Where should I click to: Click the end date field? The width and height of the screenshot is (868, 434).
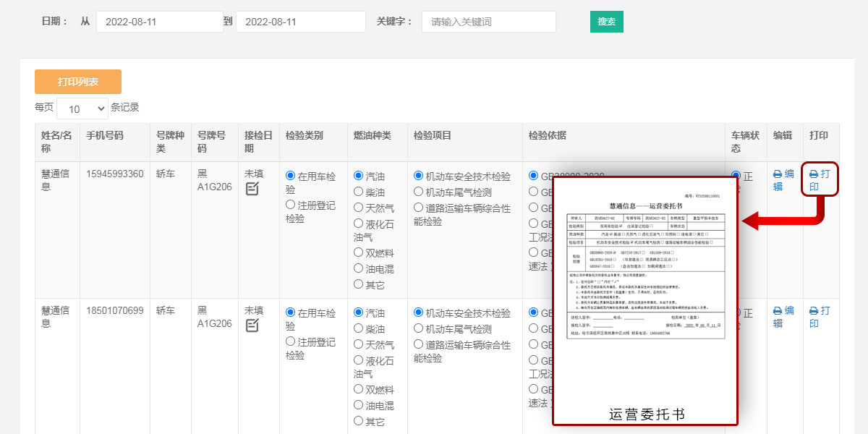pyautogui.click(x=300, y=22)
